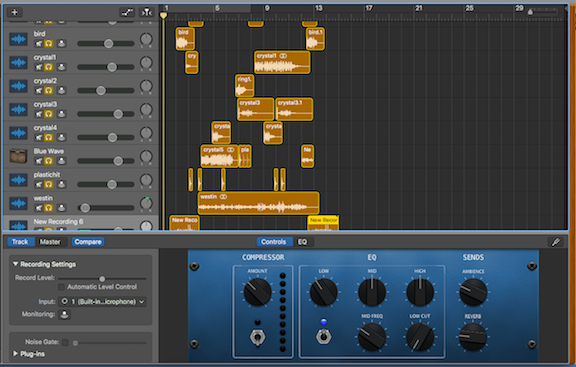Select the crystal1 track waveform icon
Viewport: 576px width, 367px height.
click(18, 62)
